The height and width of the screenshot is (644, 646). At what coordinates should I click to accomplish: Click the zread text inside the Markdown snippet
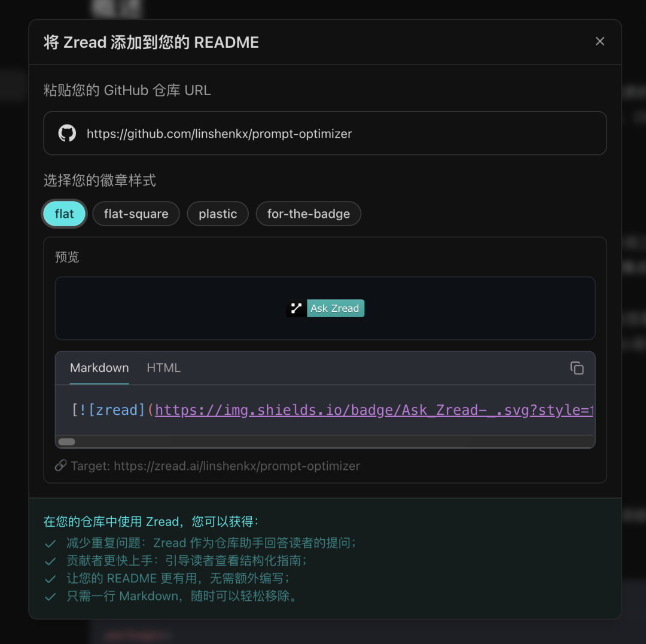(x=117, y=410)
